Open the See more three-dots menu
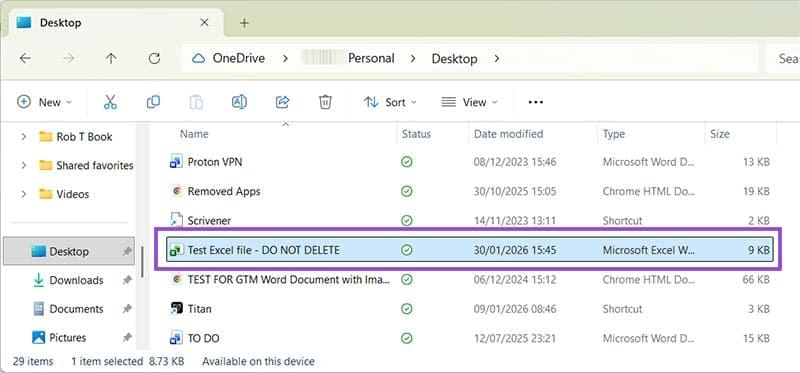Viewport: 800px width, 373px height. (x=536, y=102)
